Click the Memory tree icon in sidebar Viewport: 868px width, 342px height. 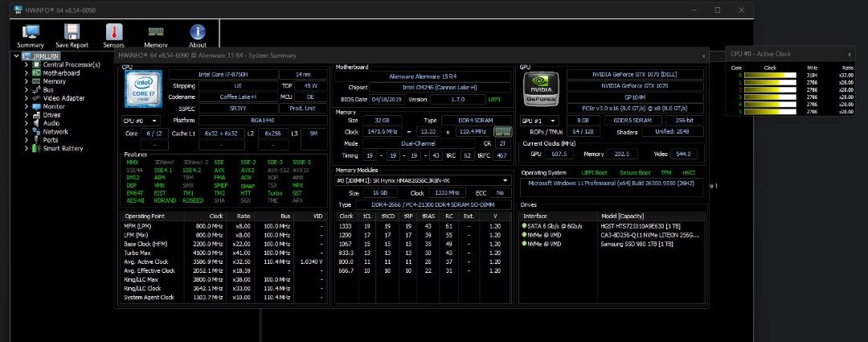point(36,81)
